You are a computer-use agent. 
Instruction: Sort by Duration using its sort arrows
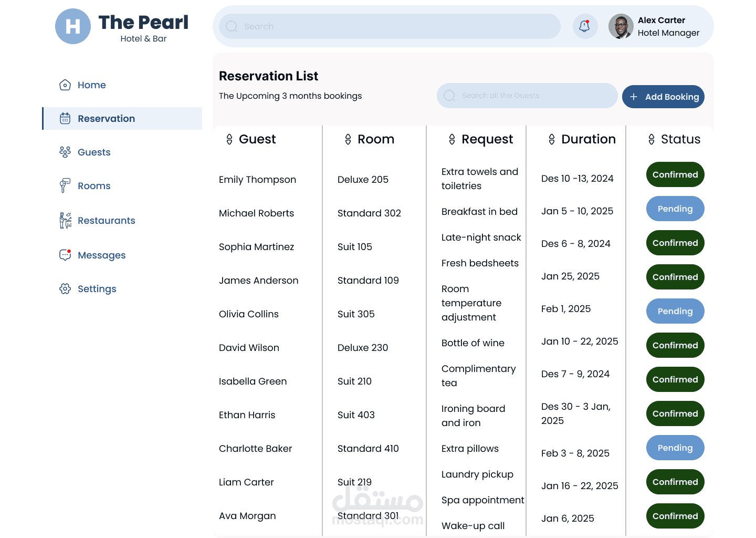552,139
